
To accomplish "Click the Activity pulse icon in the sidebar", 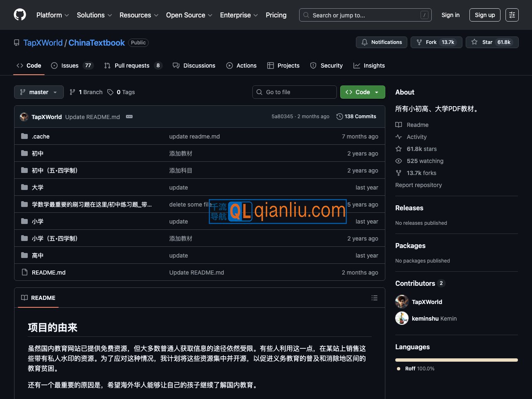I will coord(398,137).
